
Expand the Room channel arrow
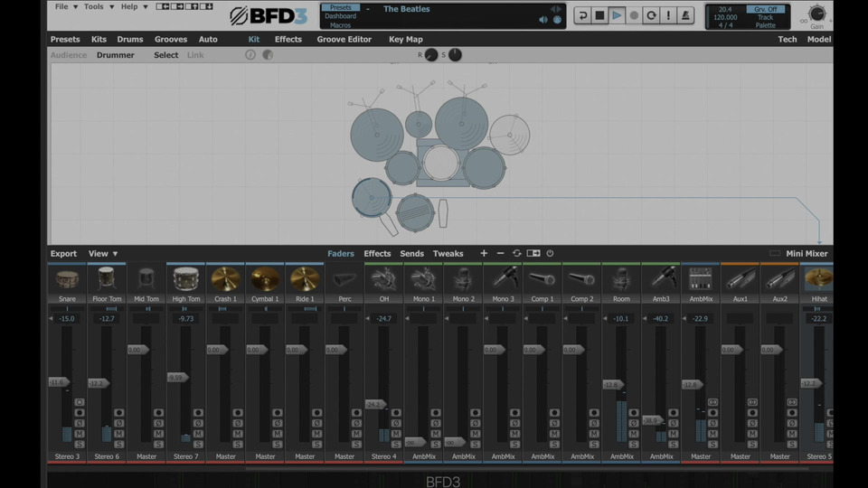click(605, 319)
